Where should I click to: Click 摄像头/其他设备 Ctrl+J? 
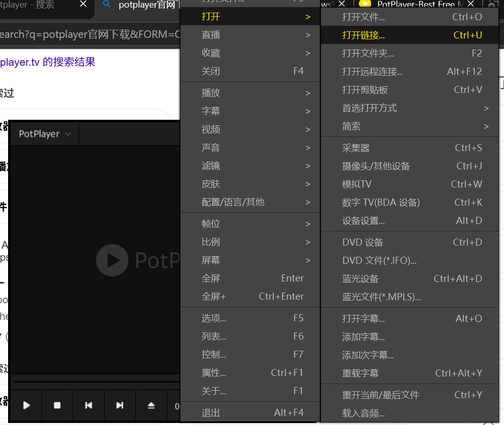click(x=410, y=166)
